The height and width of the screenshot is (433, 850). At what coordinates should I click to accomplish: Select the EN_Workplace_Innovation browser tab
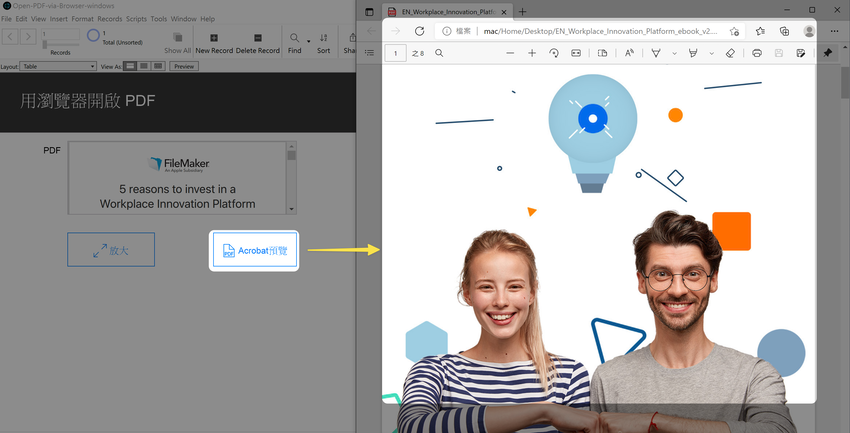[x=447, y=11]
